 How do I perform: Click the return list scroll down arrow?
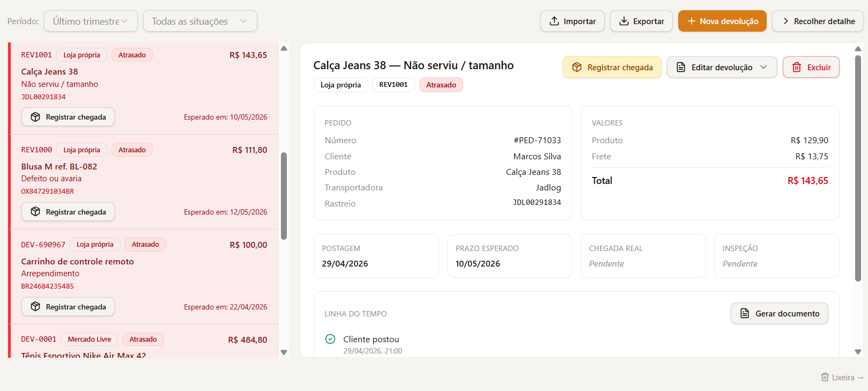click(284, 352)
